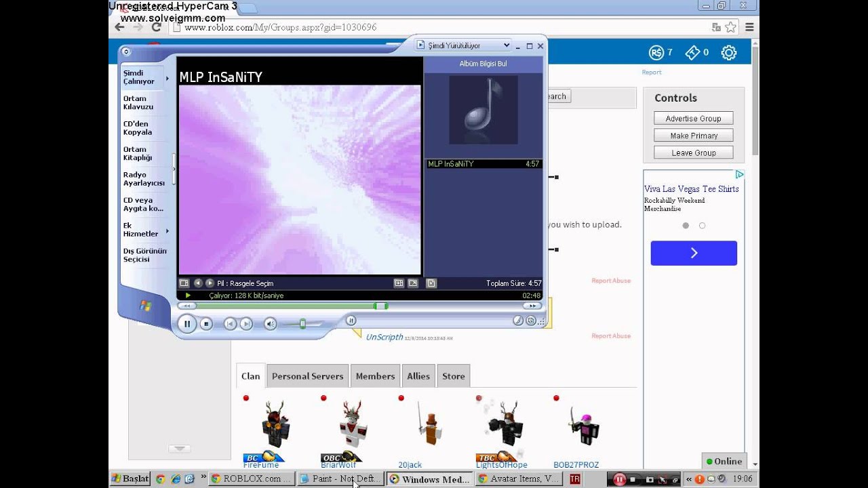Expand Ek Hizmetler submenu arrow
The height and width of the screenshot is (488, 868).
[167, 230]
